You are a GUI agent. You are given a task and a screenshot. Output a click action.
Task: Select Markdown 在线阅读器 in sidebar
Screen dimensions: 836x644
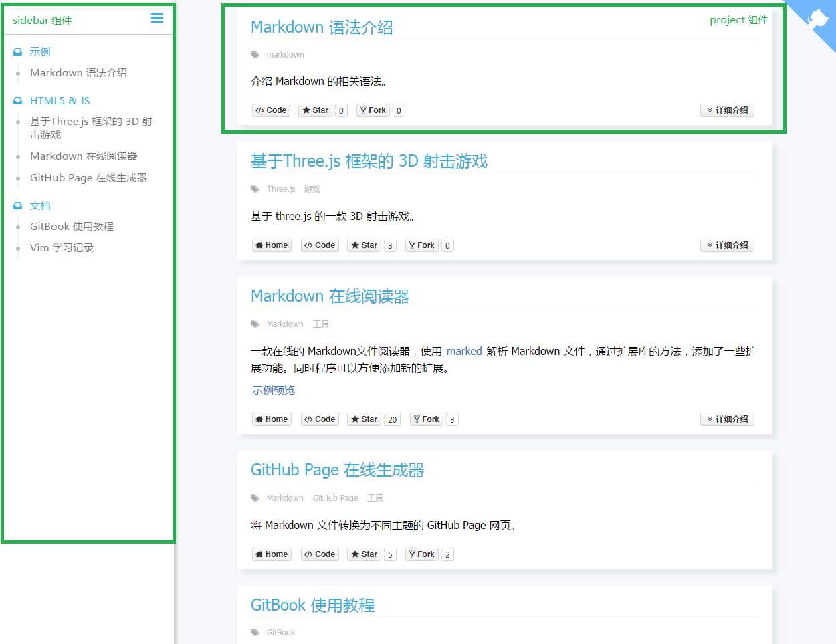(84, 156)
